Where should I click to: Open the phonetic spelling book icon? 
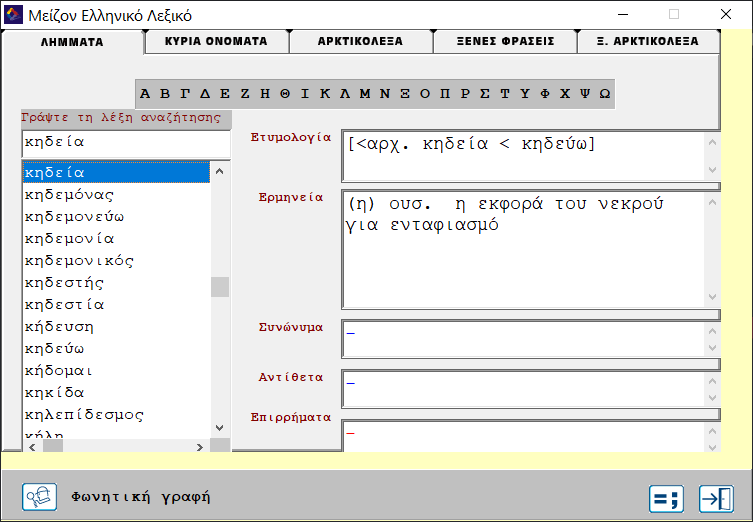pyautogui.click(x=39, y=497)
